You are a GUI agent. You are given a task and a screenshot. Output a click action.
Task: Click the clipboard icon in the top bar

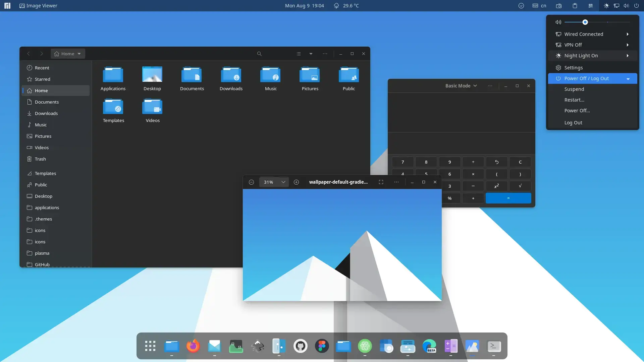[x=575, y=6]
